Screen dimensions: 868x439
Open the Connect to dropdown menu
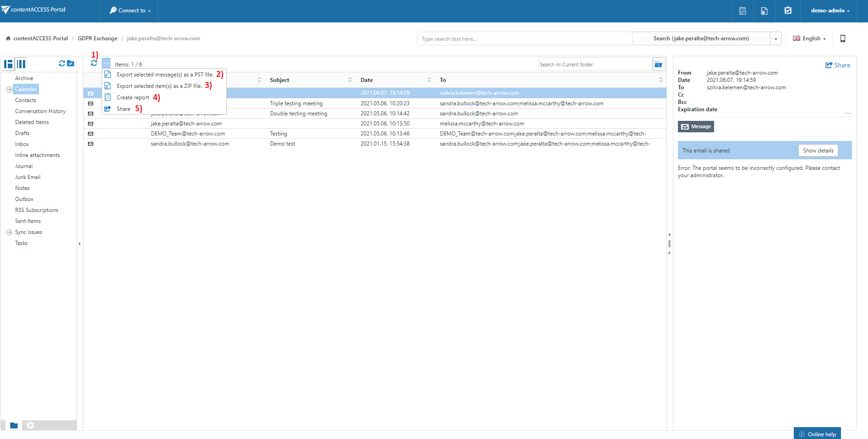[x=130, y=11]
